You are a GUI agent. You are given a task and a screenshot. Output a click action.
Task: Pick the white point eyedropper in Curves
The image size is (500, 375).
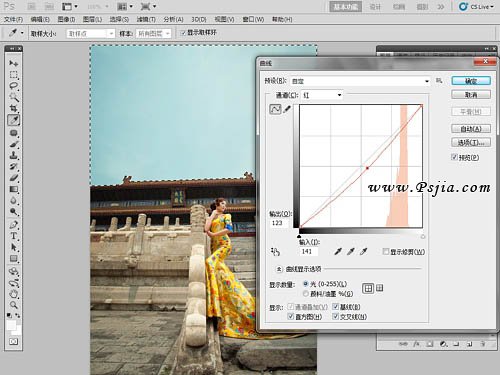coord(363,251)
